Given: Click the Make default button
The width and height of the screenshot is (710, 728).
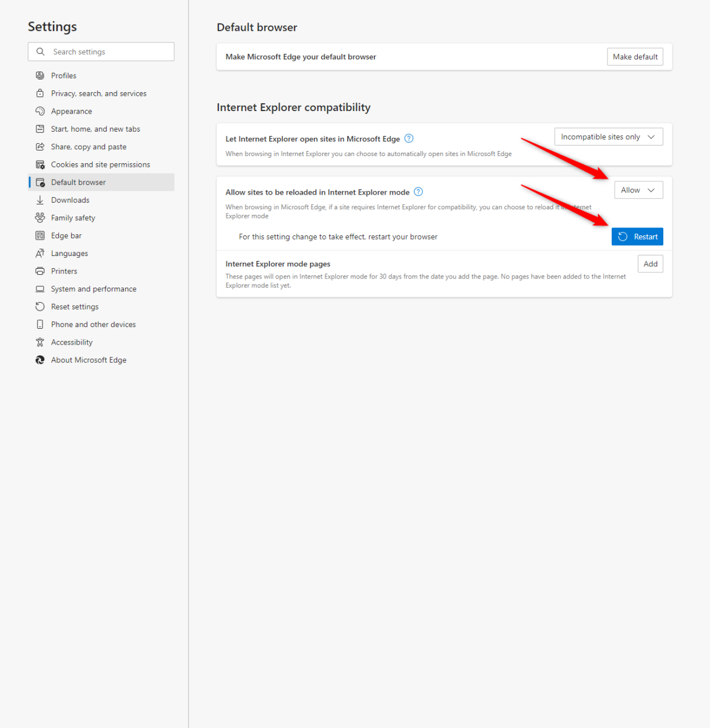Looking at the screenshot, I should pos(635,57).
